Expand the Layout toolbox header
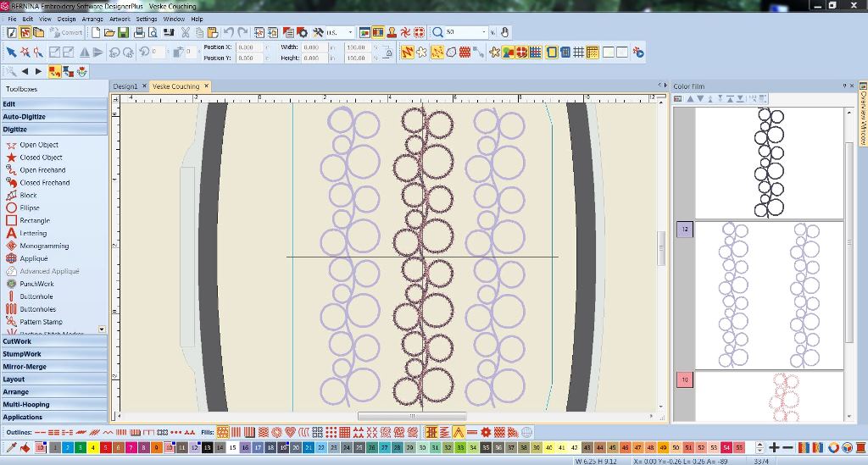 click(x=54, y=379)
